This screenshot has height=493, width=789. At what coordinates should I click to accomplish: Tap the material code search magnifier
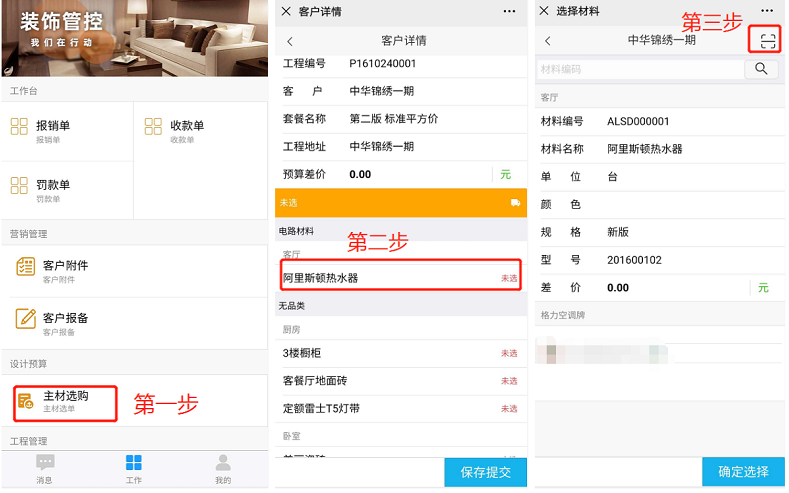[762, 69]
